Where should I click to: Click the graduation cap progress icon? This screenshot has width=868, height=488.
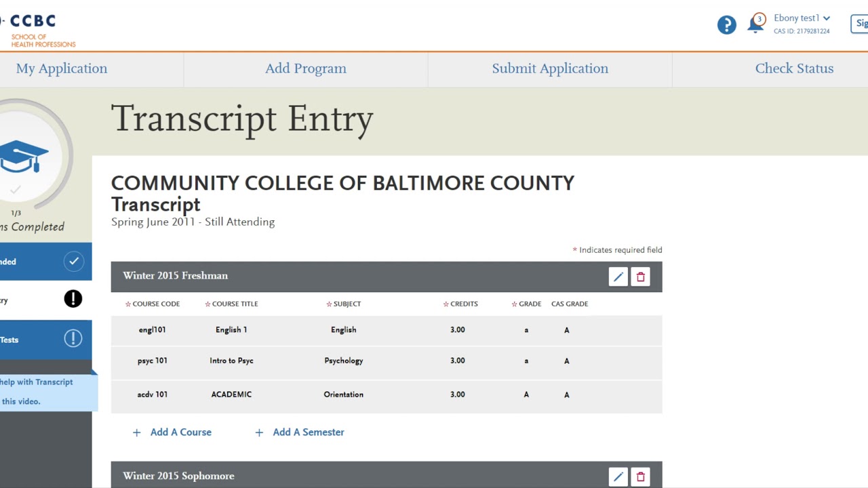coord(23,157)
